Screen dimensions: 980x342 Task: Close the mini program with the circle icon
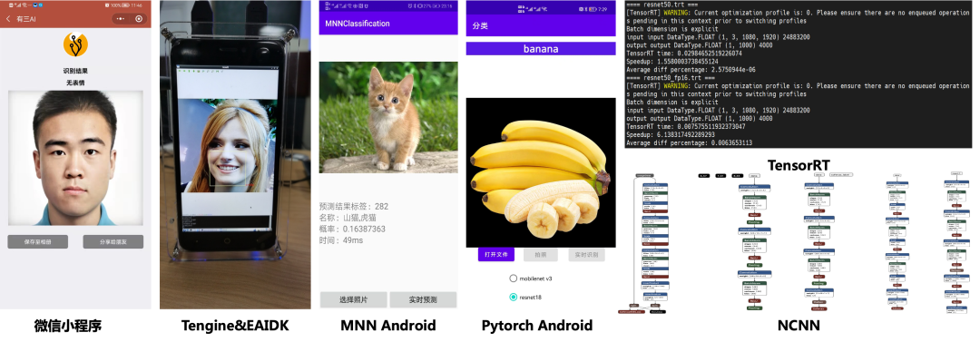click(138, 19)
